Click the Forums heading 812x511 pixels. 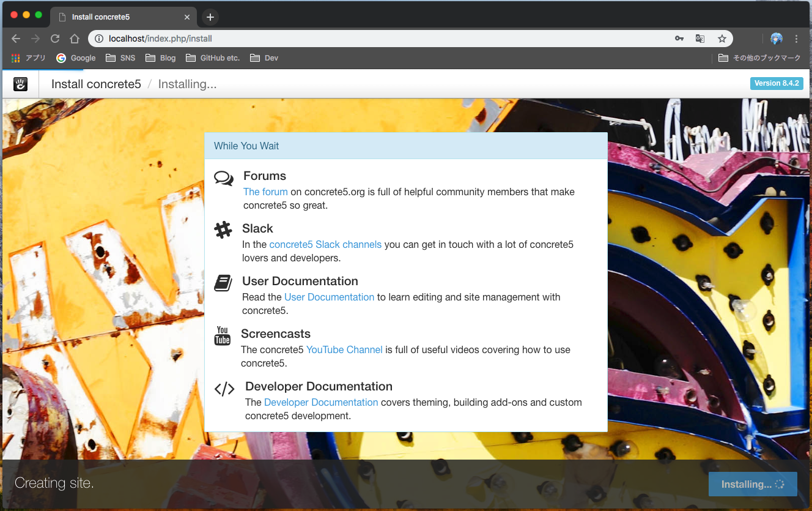(265, 176)
